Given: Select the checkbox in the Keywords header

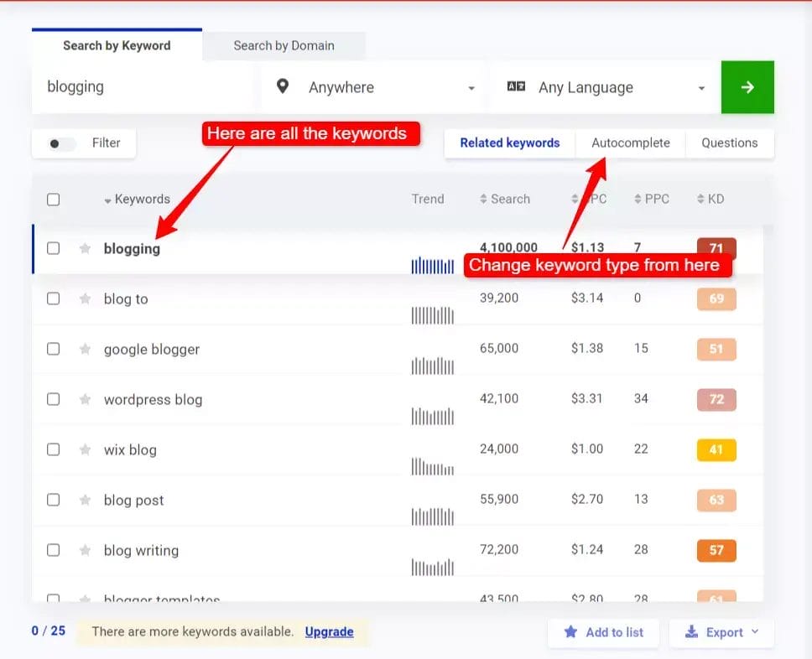Looking at the screenshot, I should 53,200.
